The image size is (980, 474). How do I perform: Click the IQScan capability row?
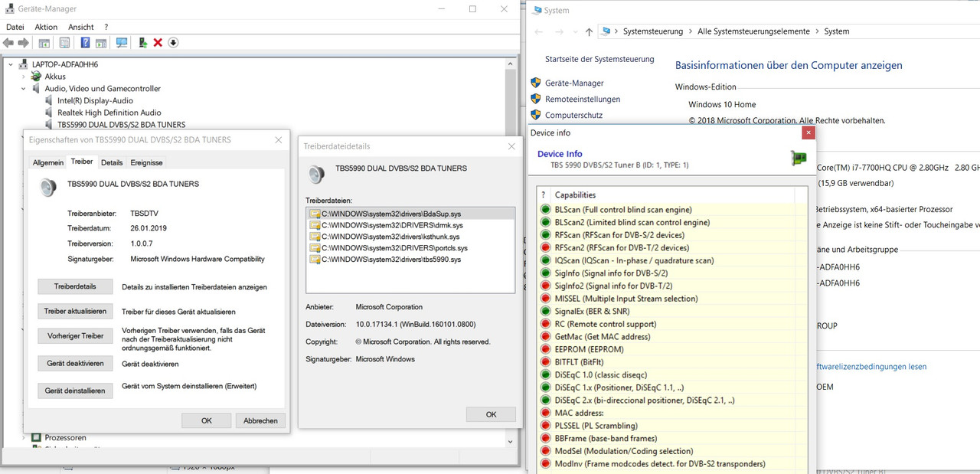[x=673, y=260]
